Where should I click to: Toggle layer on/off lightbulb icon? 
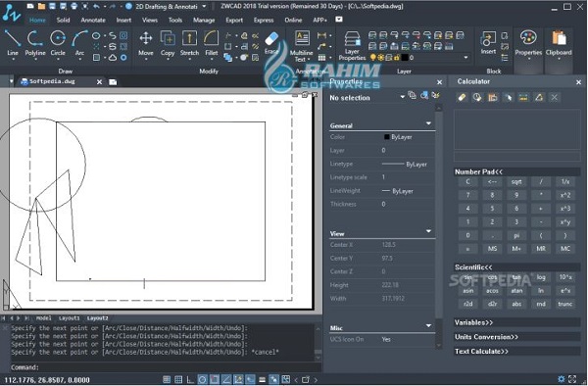click(372, 58)
